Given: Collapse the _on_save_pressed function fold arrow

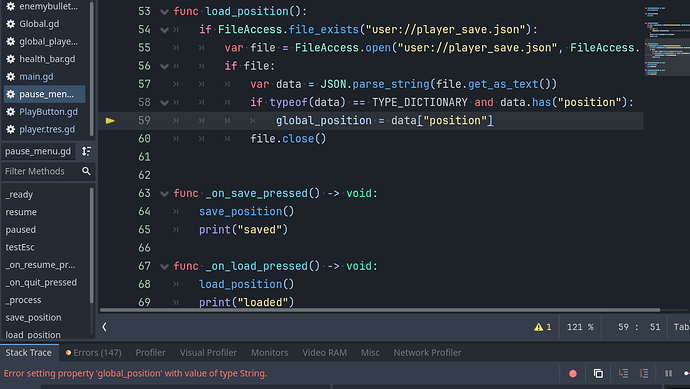Looking at the screenshot, I should 165,194.
